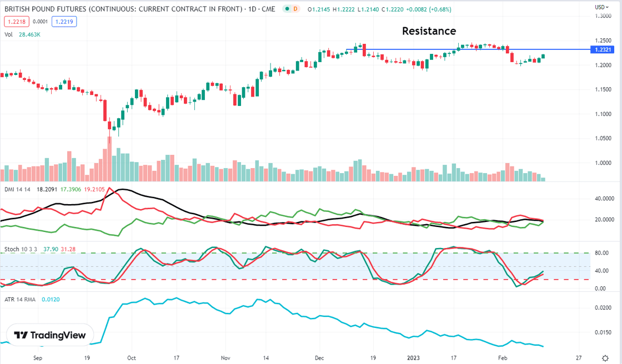This screenshot has width=622, height=364.
Task: Click the 1.2321 price label on axis
Action: point(603,49)
